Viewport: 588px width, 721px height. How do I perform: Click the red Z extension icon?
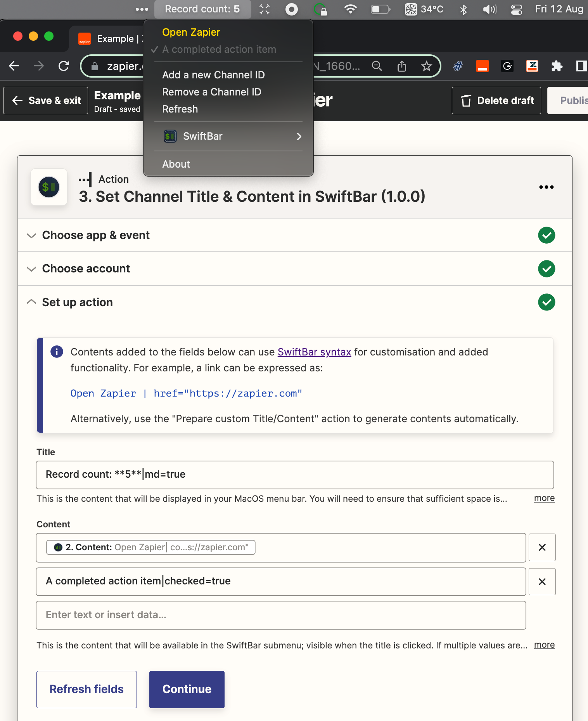click(x=532, y=66)
